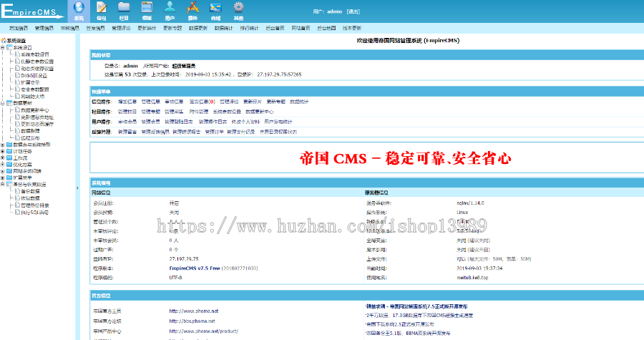
Task: Expand the 计划任务 tree folder
Action: pos(3,152)
